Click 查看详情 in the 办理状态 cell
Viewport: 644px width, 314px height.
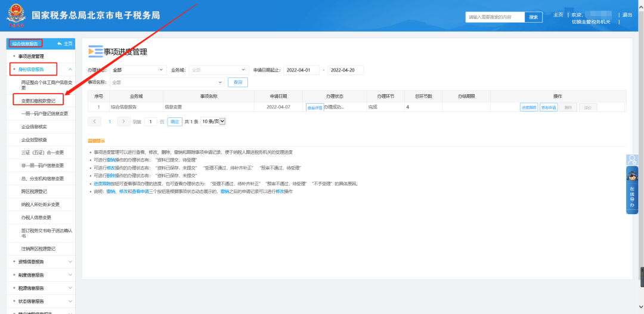coord(315,108)
